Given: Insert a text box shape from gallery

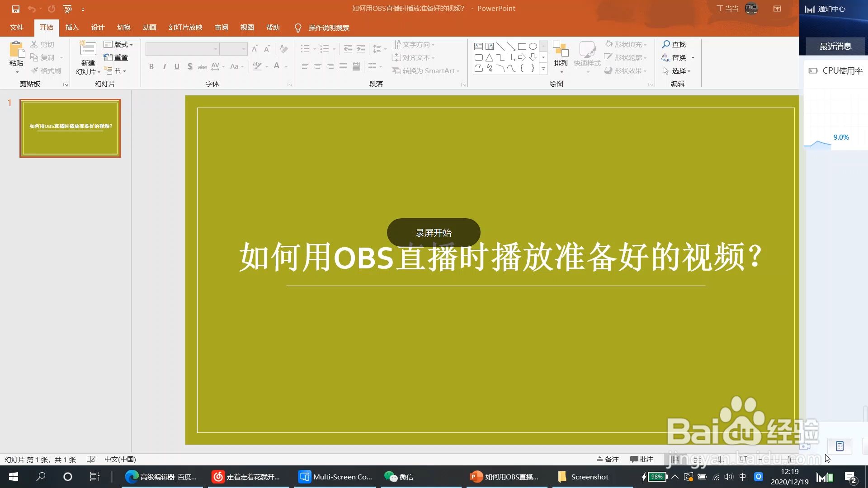Looking at the screenshot, I should point(478,47).
